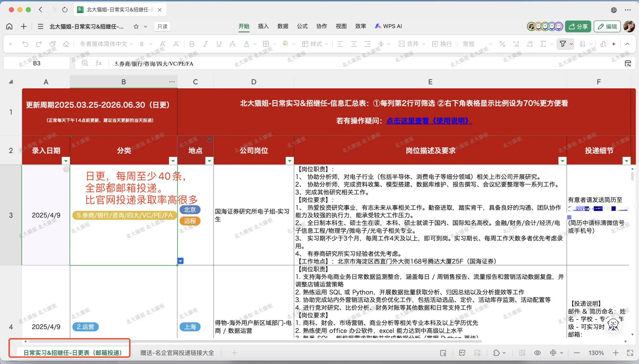This screenshot has height=364, width=639.
Task: Click the 编辑 edit button
Action: coord(607,26)
